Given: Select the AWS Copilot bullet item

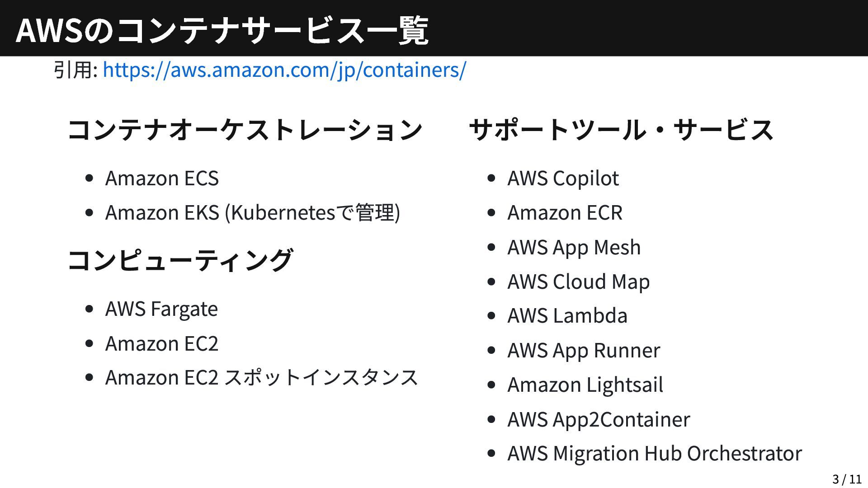Looking at the screenshot, I should (563, 178).
